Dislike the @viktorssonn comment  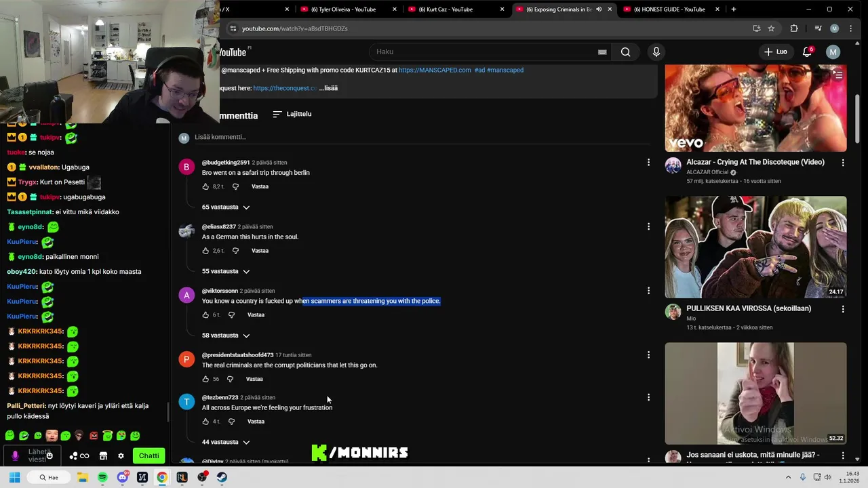pyautogui.click(x=231, y=315)
